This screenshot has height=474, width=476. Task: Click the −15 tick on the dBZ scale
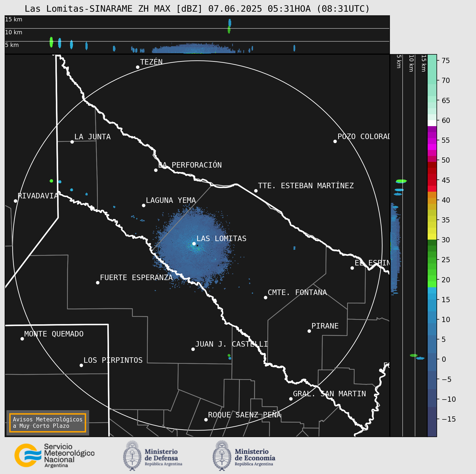click(449, 419)
